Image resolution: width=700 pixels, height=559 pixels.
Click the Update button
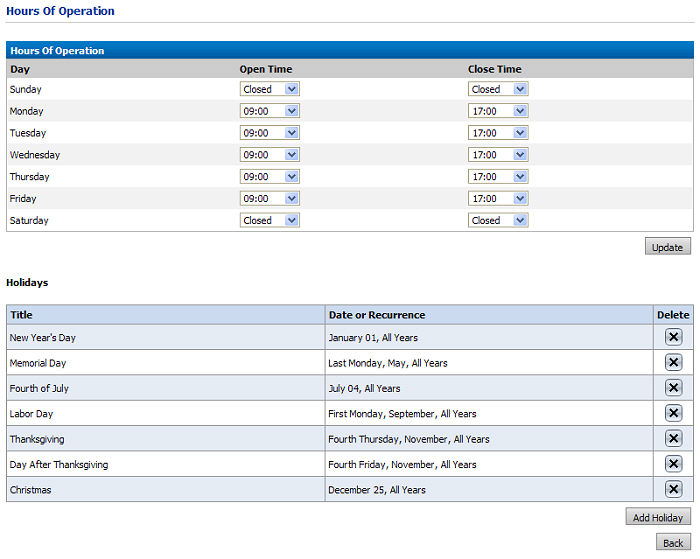pos(667,247)
